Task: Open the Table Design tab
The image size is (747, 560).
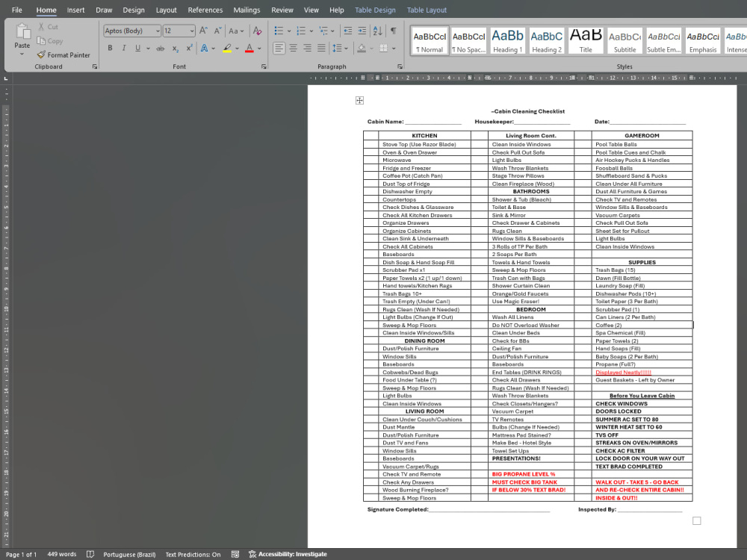Action: [x=376, y=10]
